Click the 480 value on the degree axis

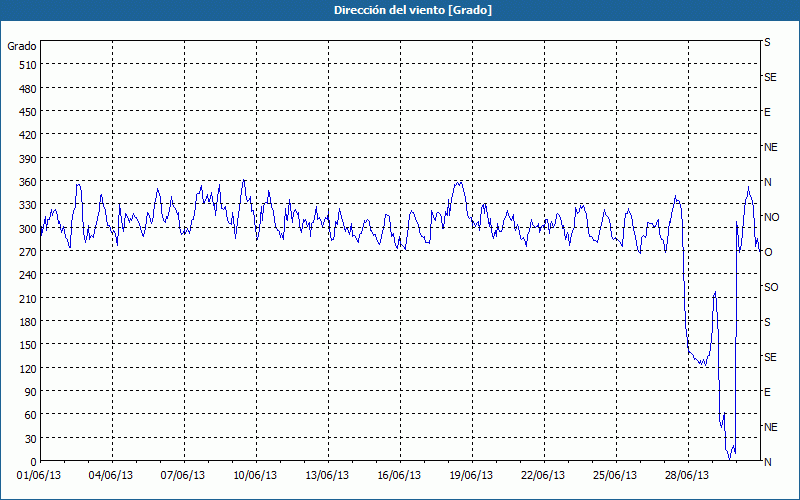point(28,89)
